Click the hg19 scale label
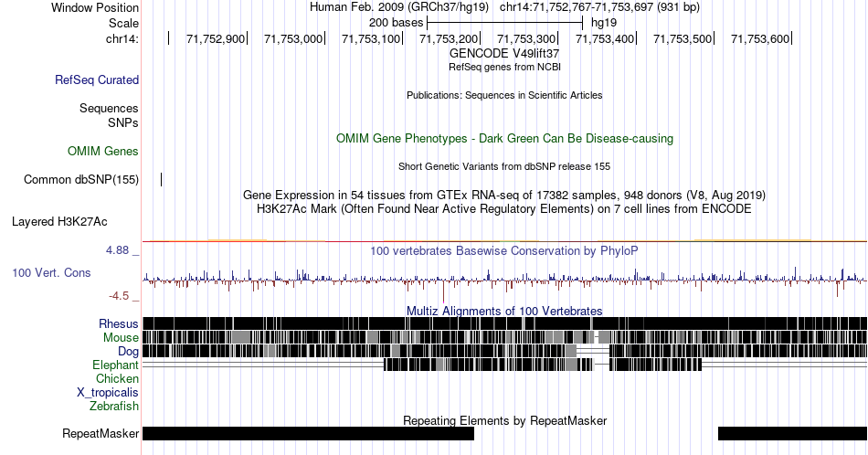Viewport: 868px width, 455px height. tap(604, 23)
